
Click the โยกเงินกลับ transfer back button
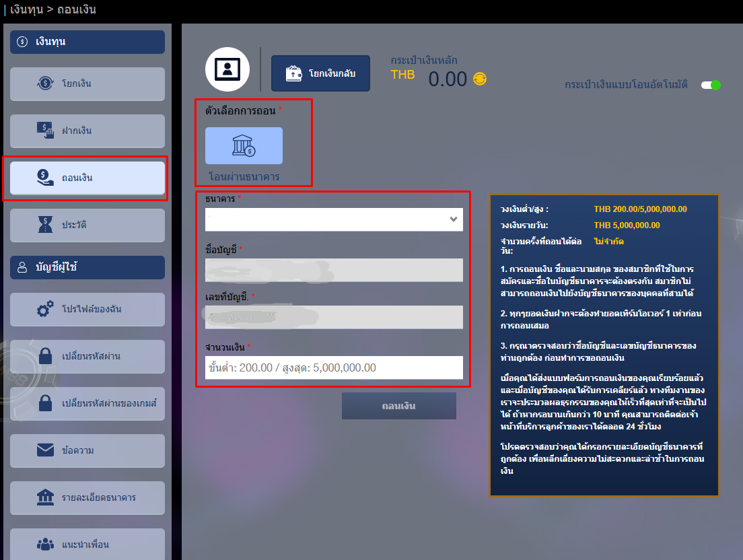coord(320,74)
